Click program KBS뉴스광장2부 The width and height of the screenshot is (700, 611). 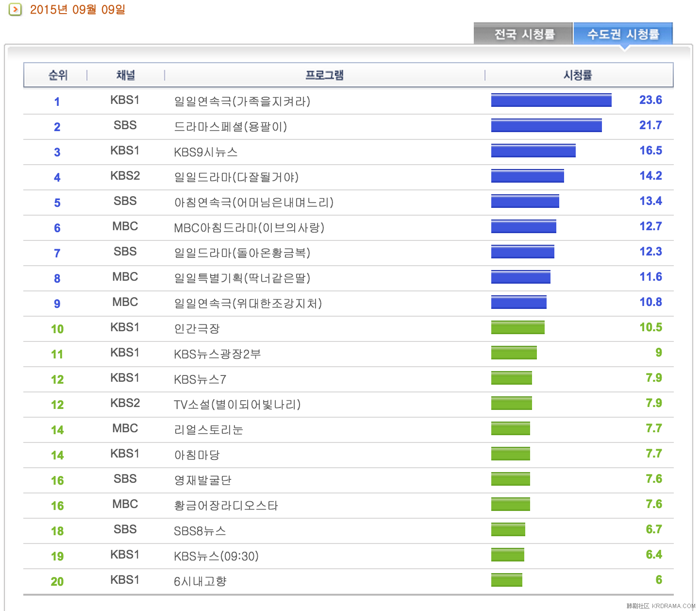[217, 354]
